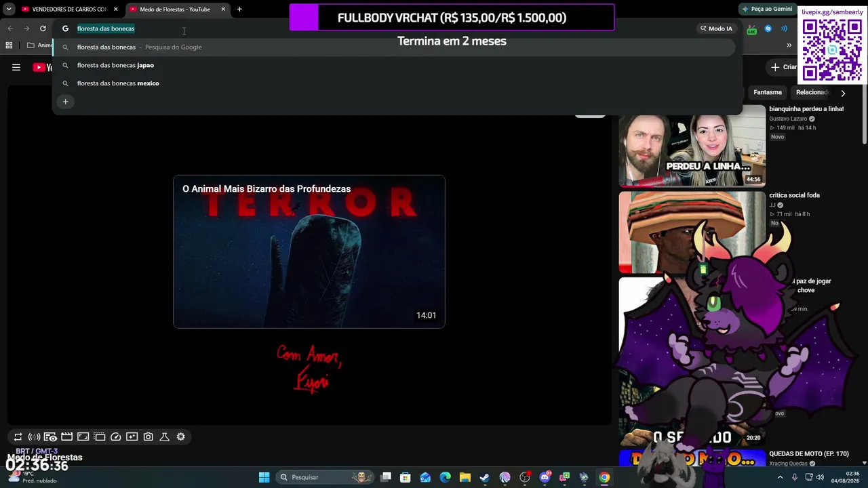Open the Windows Start menu
Screen dimensions: 868x488
[264, 477]
